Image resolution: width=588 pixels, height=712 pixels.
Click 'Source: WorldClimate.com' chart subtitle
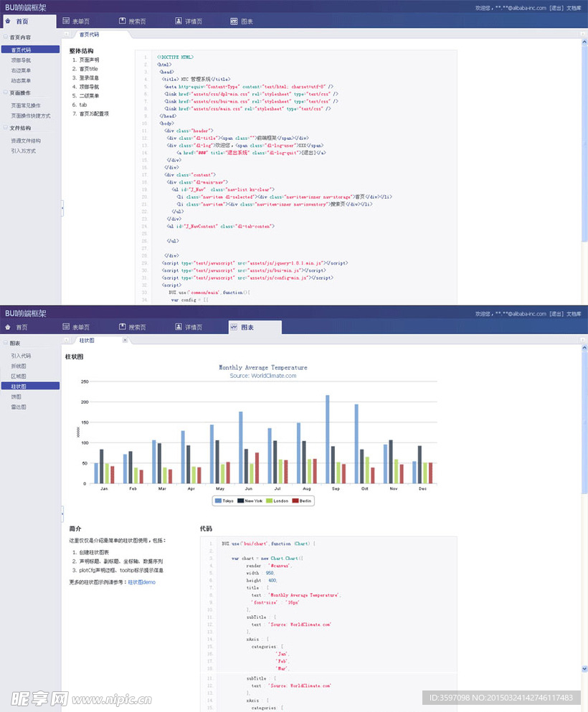point(263,376)
